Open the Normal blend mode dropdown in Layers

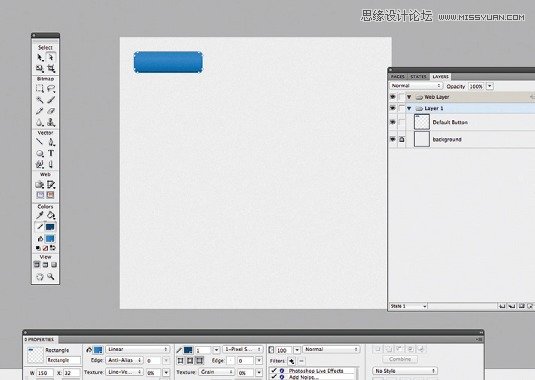click(x=416, y=86)
